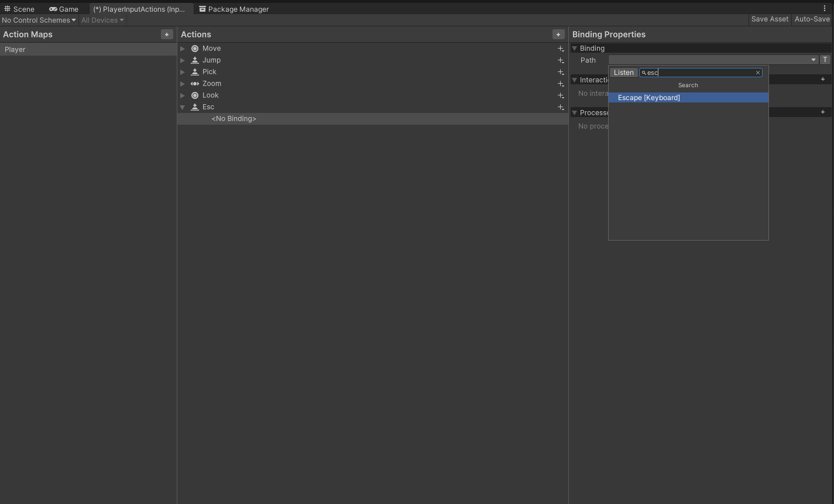Select Escape [Keyboard] from search results
Image resolution: width=834 pixels, height=504 pixels.
pos(649,98)
